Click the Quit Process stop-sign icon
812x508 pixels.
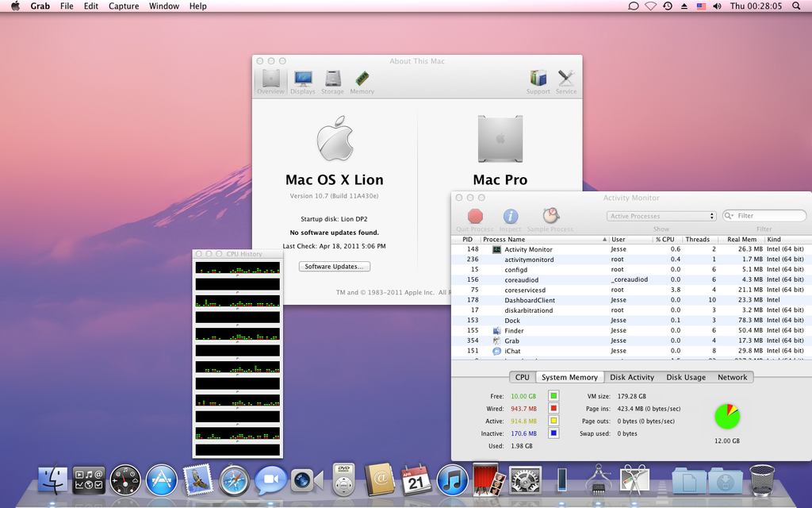tap(475, 216)
